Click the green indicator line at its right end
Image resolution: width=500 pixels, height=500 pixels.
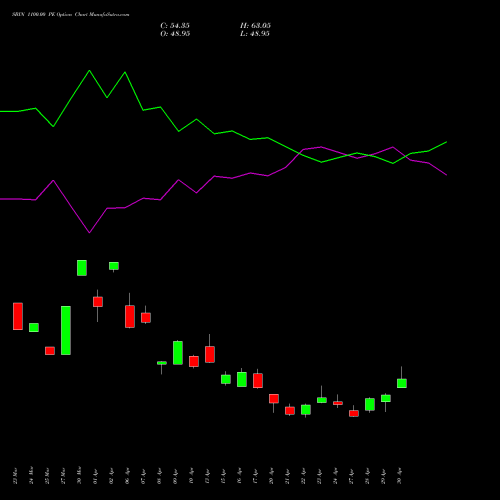[445, 142]
